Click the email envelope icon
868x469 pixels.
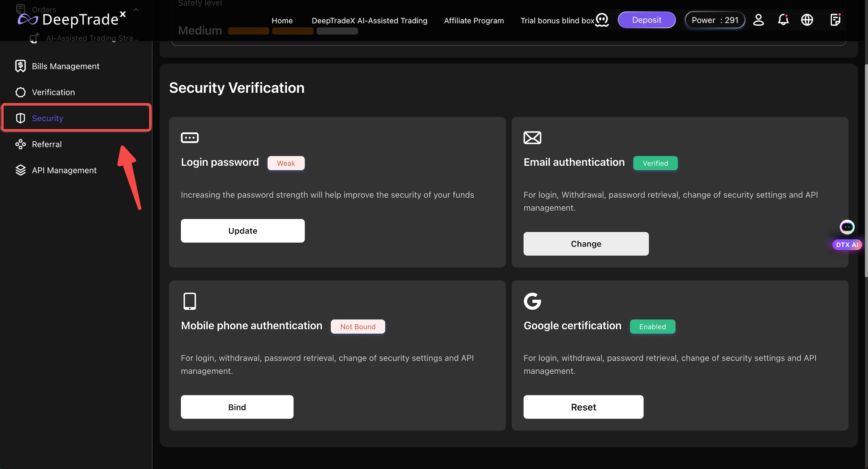[x=532, y=138]
